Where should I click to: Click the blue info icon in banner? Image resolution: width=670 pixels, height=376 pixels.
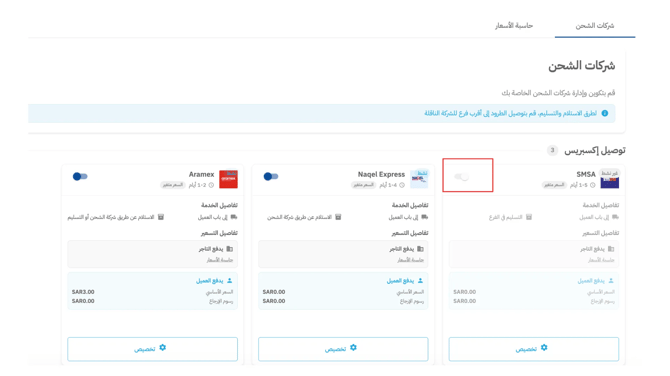605,113
